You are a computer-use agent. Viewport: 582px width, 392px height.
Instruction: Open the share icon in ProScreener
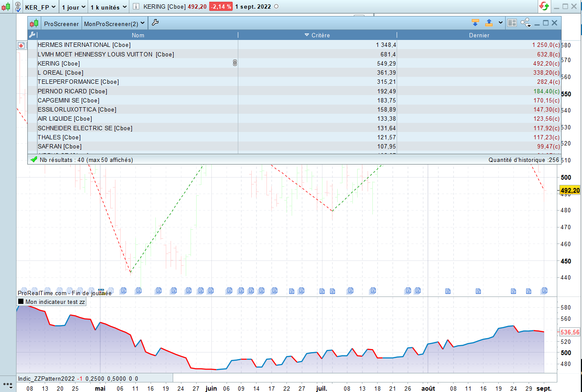525,23
